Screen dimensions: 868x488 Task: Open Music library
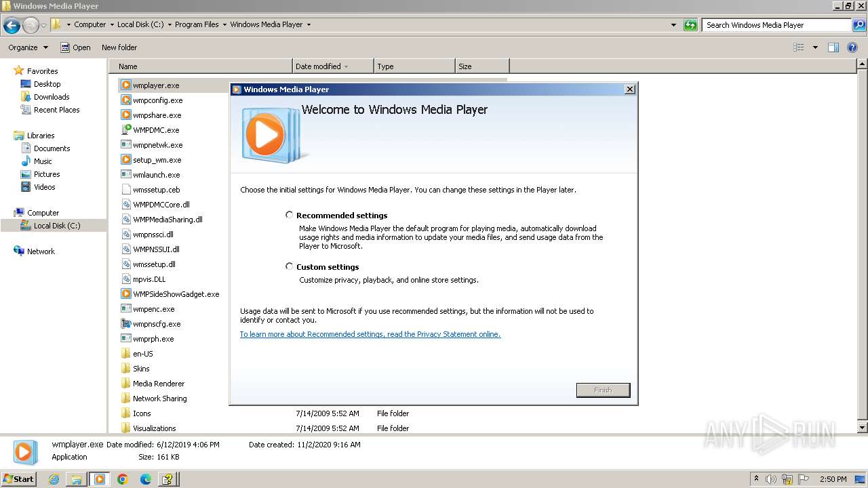[x=43, y=161]
